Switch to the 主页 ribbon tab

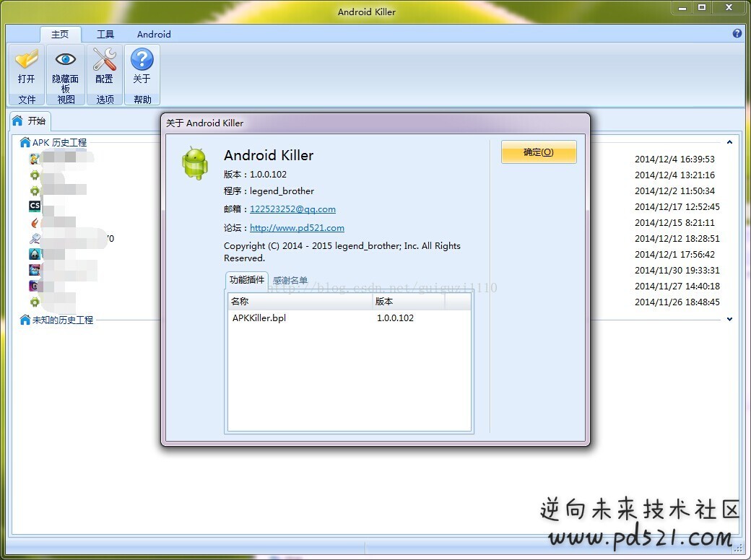61,34
